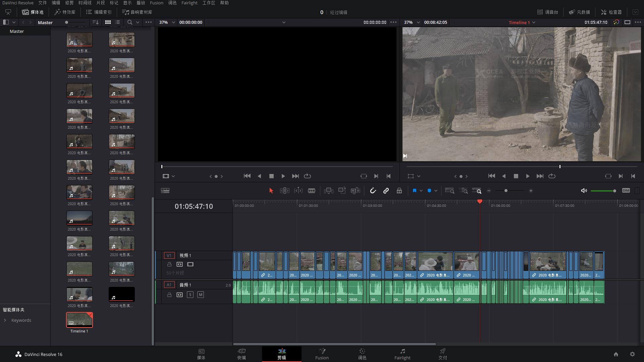Switch to the Fairlight page tab
The image size is (644, 362).
point(402,354)
